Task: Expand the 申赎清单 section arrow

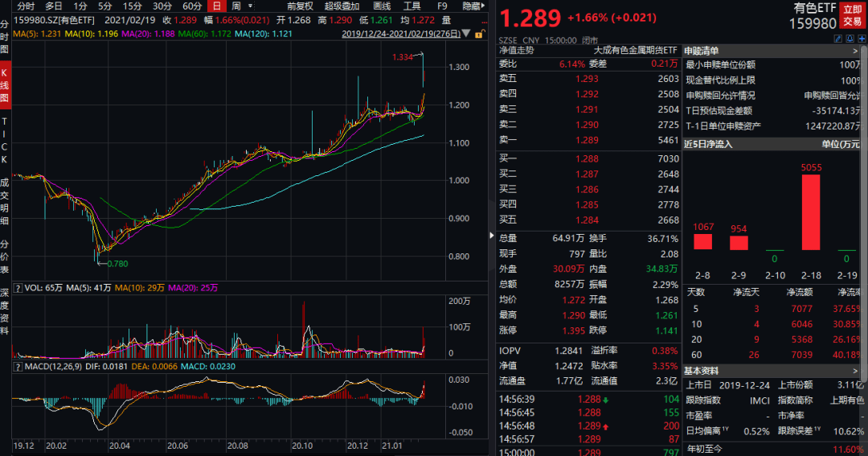Action: point(855,51)
